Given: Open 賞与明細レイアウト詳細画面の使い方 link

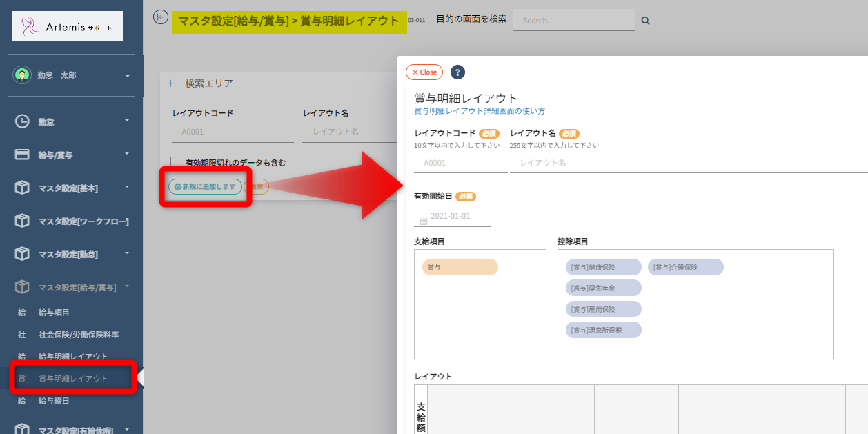Looking at the screenshot, I should [x=480, y=111].
